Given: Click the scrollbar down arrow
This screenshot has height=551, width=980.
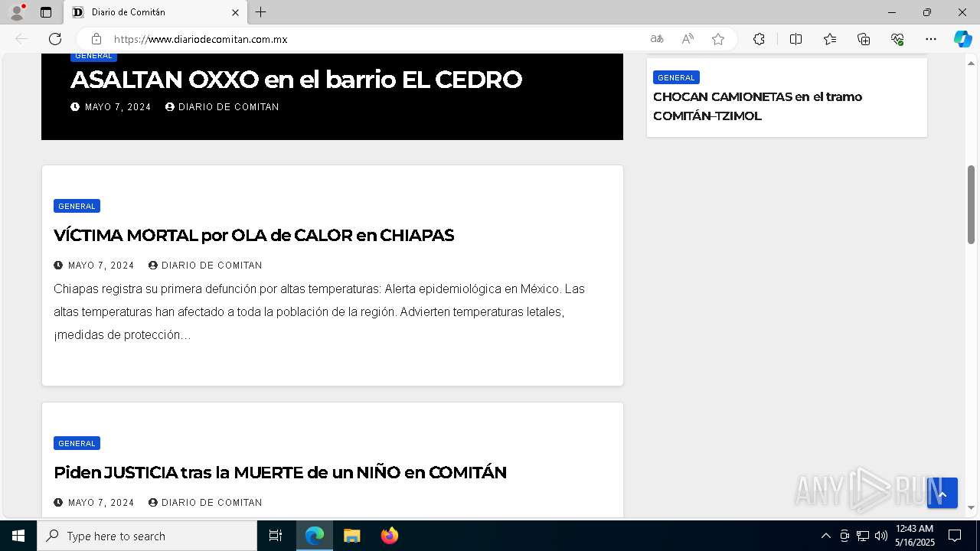Looking at the screenshot, I should 971,507.
